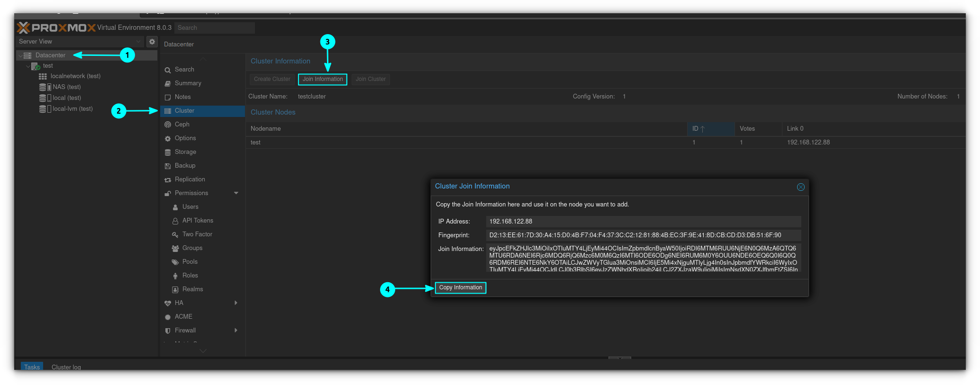This screenshot has width=980, height=385.
Task: Open the Replication menu entry
Action: pos(202,179)
